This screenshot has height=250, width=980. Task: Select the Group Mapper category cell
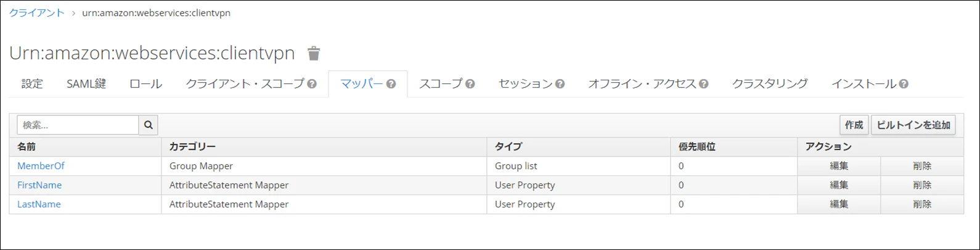point(324,166)
